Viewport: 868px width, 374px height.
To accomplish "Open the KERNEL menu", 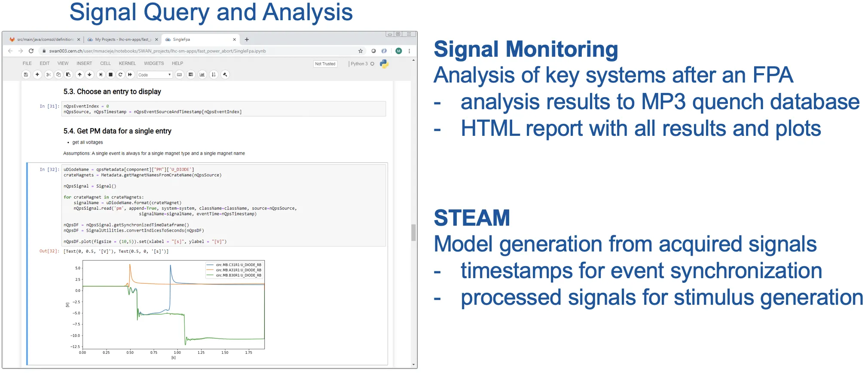I will tap(127, 64).
